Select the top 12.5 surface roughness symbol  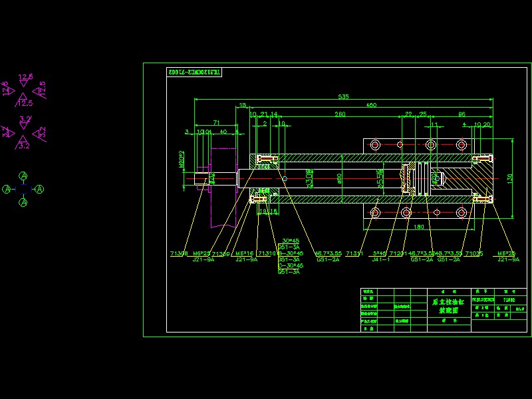pos(25,80)
